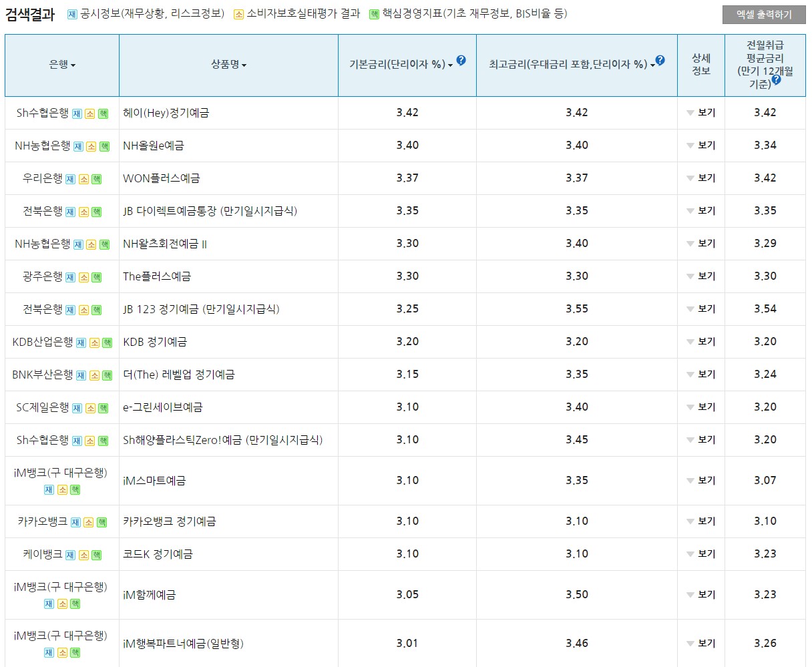Click 전월취급 평균금리 value 3.07

coord(765,481)
